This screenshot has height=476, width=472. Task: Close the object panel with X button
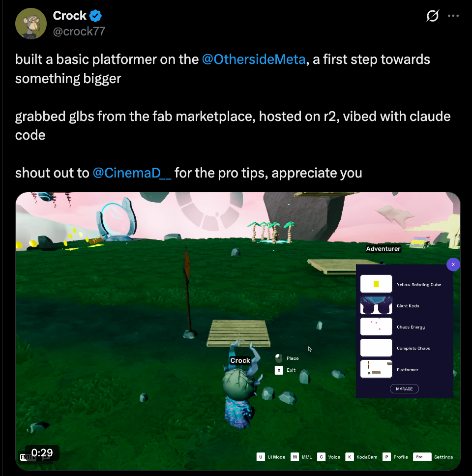(x=453, y=265)
